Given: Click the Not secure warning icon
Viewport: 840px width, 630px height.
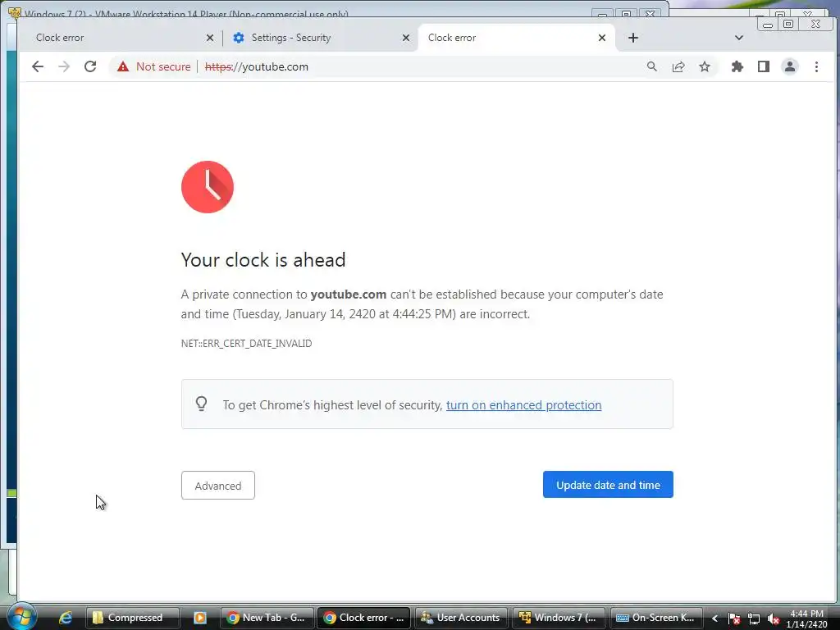Looking at the screenshot, I should pyautogui.click(x=123, y=66).
